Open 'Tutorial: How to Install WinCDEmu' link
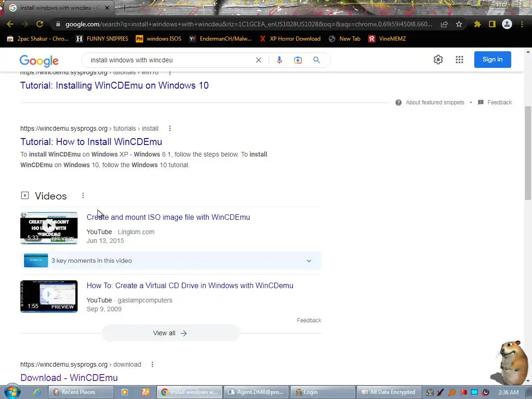Image resolution: width=532 pixels, height=399 pixels. [91, 142]
